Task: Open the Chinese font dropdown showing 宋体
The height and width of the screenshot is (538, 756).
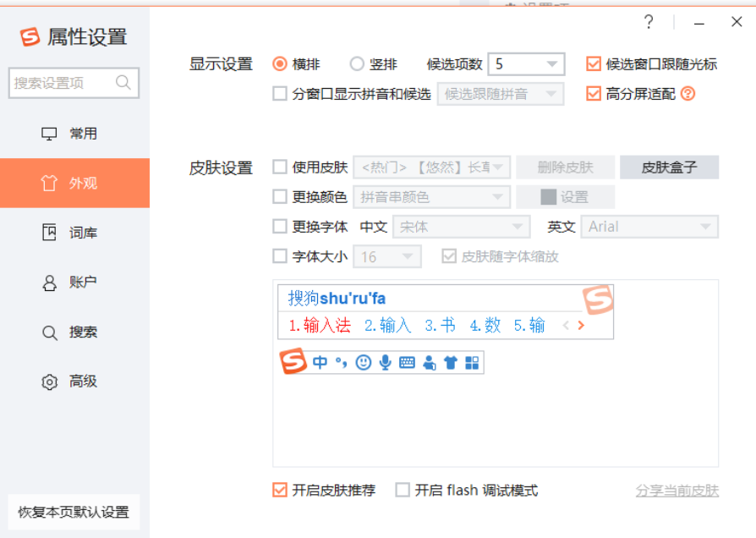Action: [462, 227]
